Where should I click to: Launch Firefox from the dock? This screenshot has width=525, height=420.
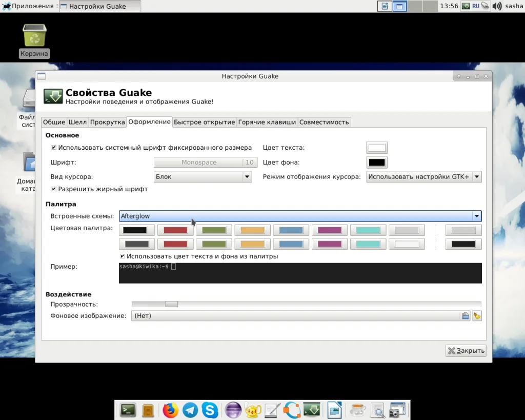(x=170, y=410)
